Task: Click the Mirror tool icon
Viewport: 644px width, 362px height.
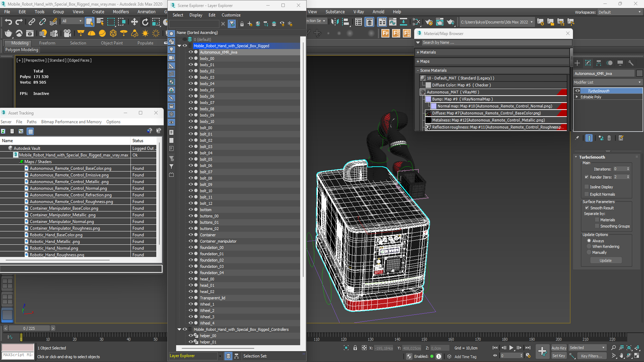Action: coord(334,22)
